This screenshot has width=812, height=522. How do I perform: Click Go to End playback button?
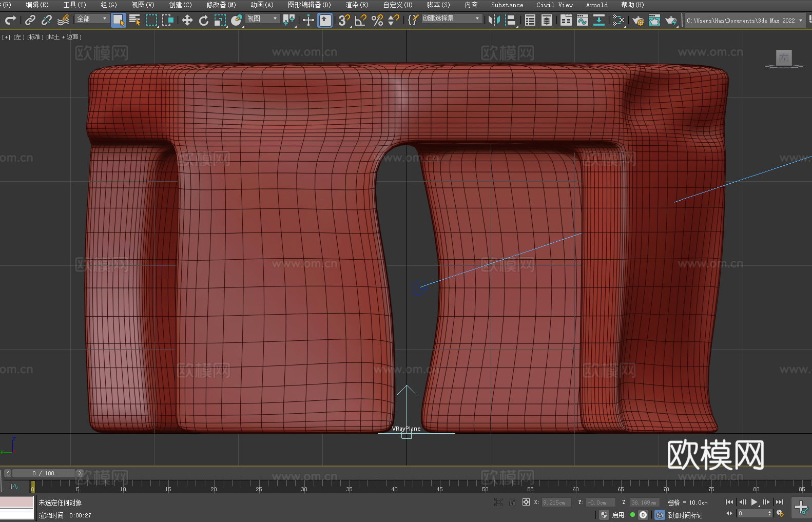[780, 502]
